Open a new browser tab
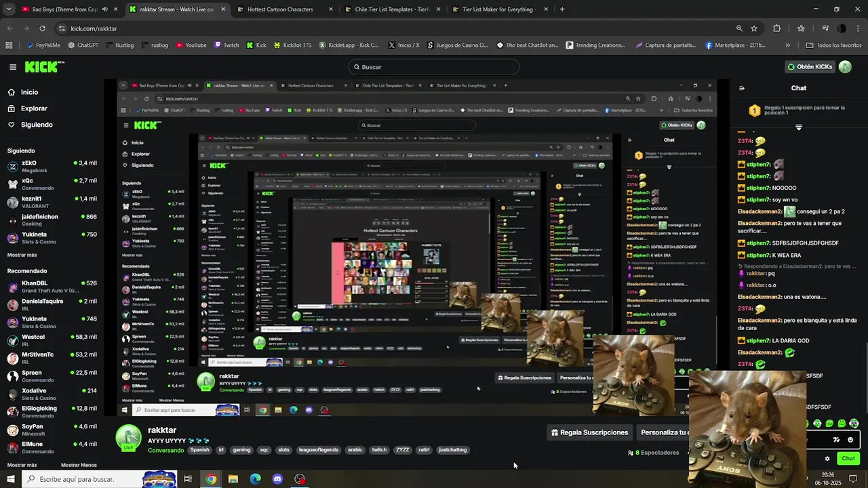 click(x=562, y=9)
